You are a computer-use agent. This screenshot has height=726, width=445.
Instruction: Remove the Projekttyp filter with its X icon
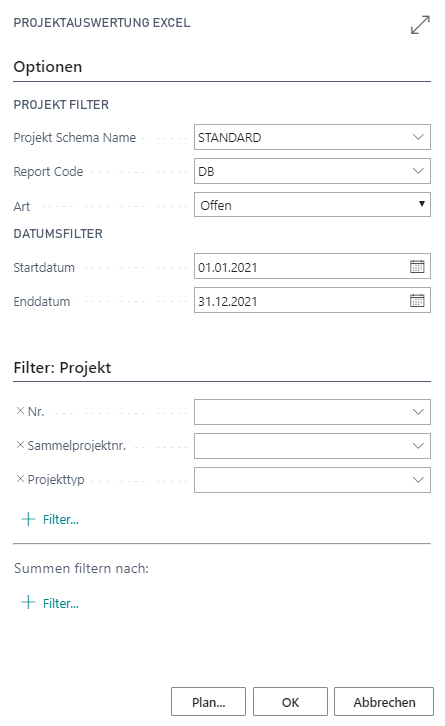point(20,479)
